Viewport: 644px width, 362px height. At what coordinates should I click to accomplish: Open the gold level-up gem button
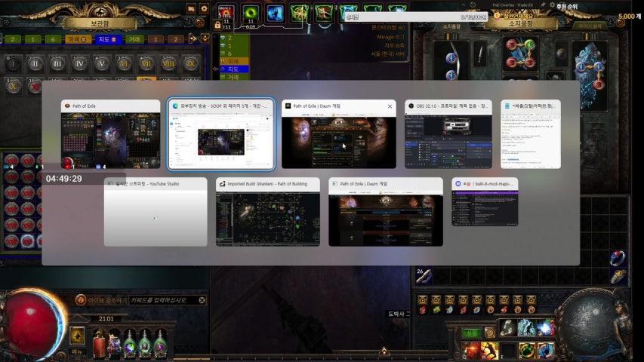coord(77,336)
